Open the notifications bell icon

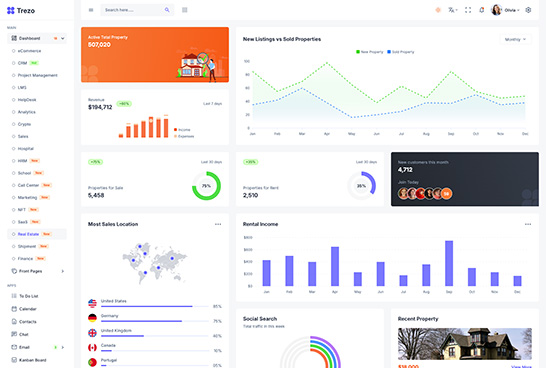click(x=482, y=10)
